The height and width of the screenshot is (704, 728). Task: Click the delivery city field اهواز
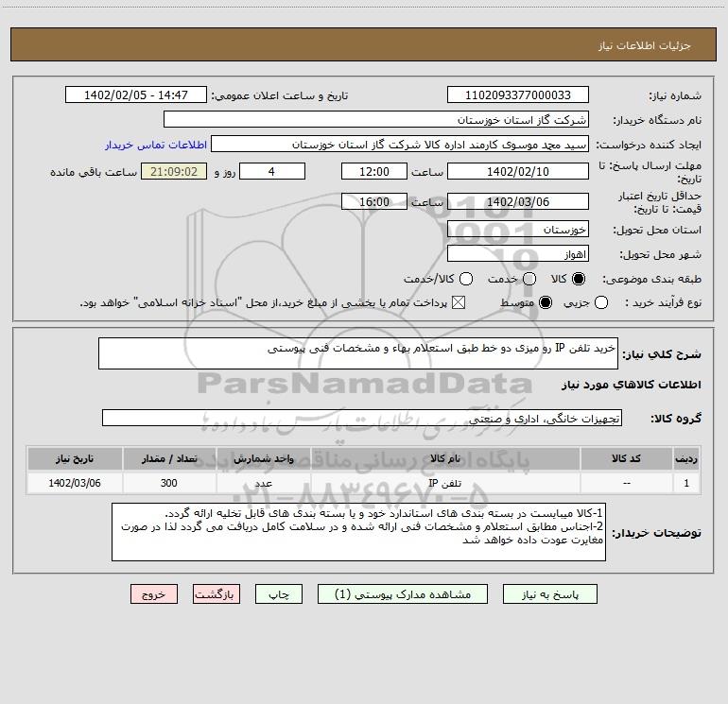[x=518, y=254]
